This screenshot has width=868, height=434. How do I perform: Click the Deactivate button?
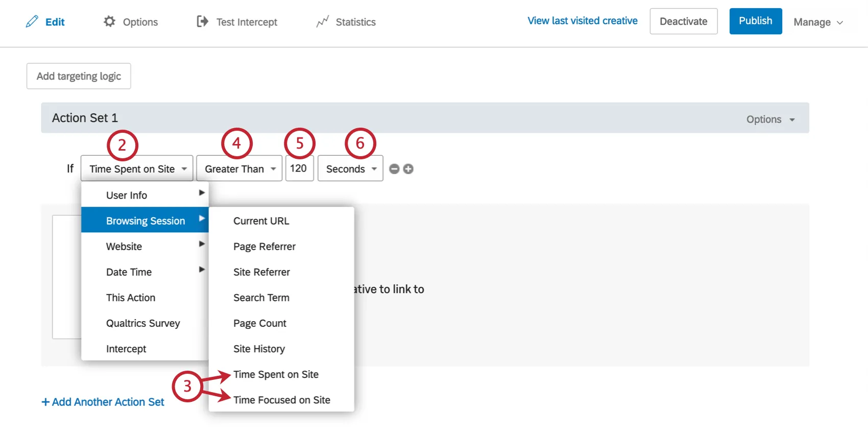pos(683,21)
